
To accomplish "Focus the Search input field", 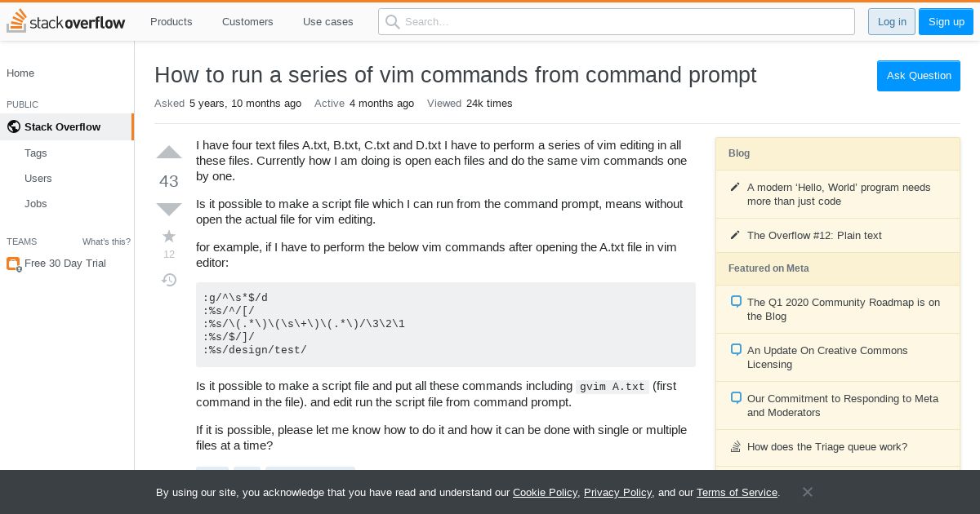I will pyautogui.click(x=617, y=22).
